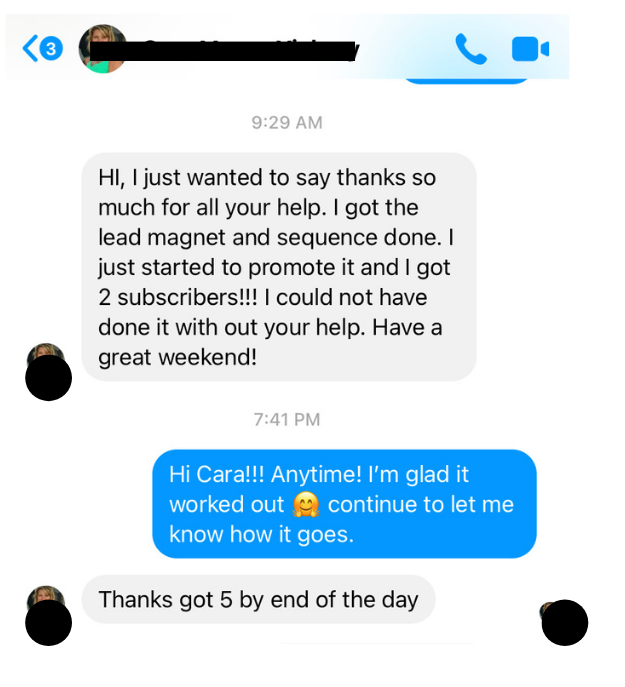Tap the read receipt avatar at the bottom right
Image resolution: width=625 pixels, height=687 pixels.
[x=565, y=623]
